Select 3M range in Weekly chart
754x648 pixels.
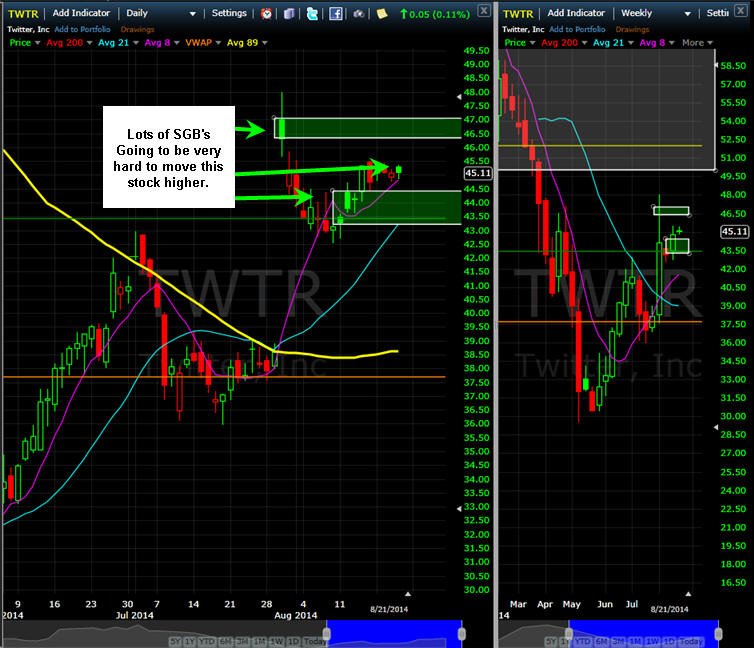[x=618, y=641]
